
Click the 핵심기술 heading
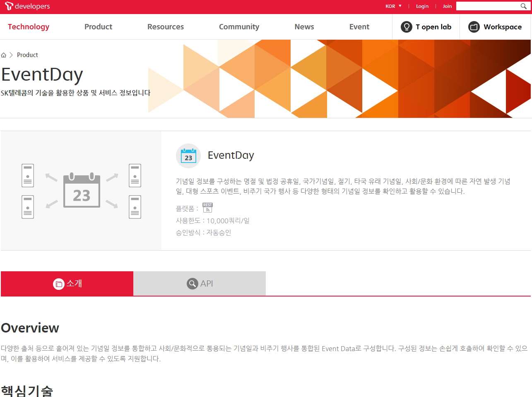point(27,391)
